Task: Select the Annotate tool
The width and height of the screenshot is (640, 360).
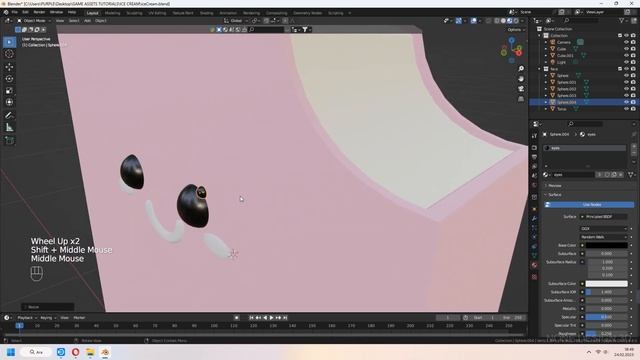Action: click(x=9, y=116)
